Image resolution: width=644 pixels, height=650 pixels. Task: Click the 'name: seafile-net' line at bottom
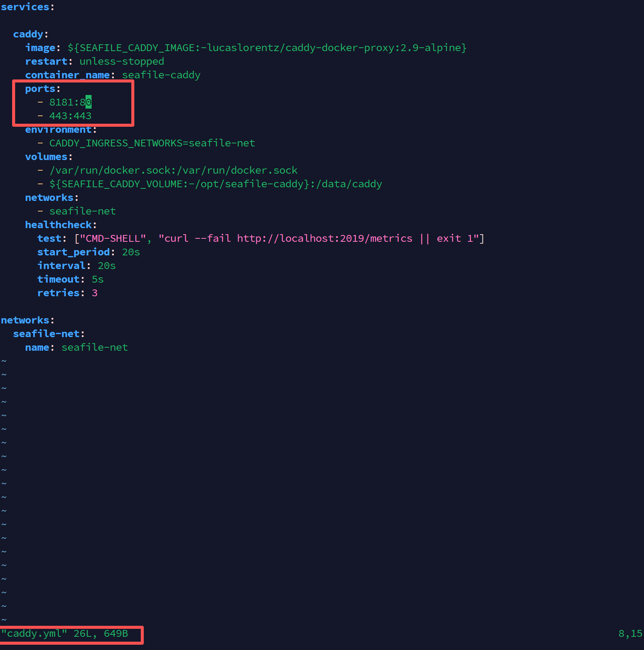tap(76, 348)
